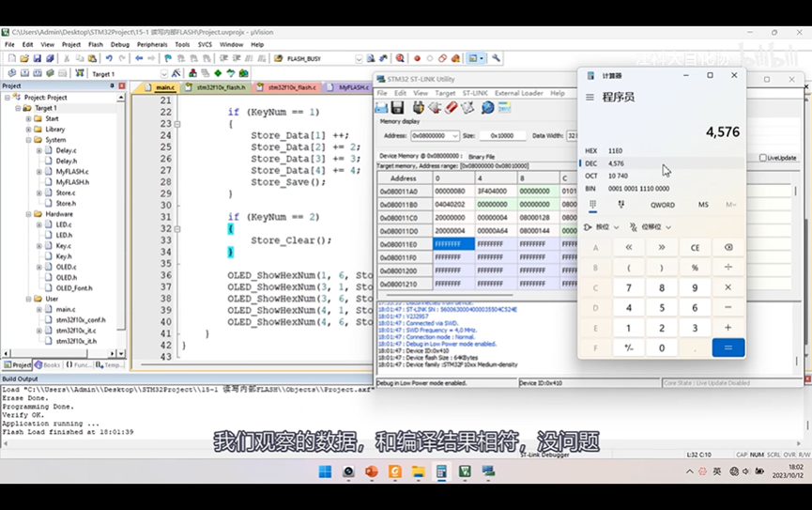Open the Windows Start menu
This screenshot has height=510, width=812.
click(x=325, y=471)
